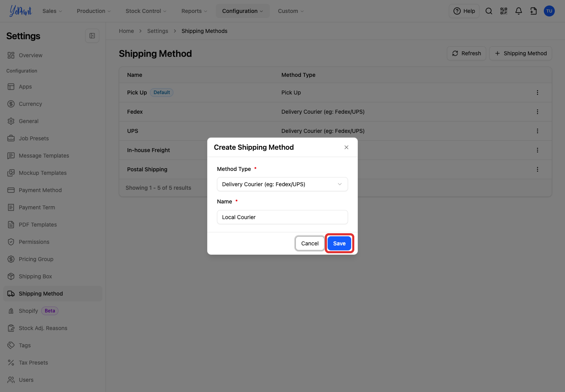Viewport: 565px width, 392px height.
Task: Expand the Stock Control menu
Action: [x=146, y=11]
